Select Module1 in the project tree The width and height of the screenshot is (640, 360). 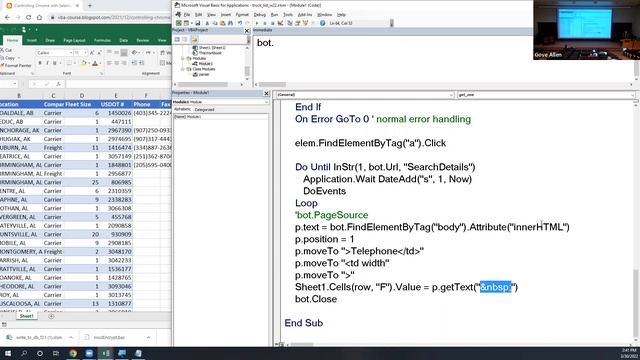coord(205,64)
